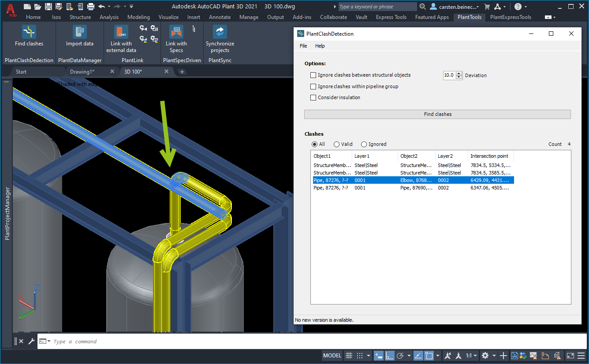Image resolution: width=589 pixels, height=364 pixels.
Task: Enable Ignore clashes within pipeline group
Action: point(313,87)
